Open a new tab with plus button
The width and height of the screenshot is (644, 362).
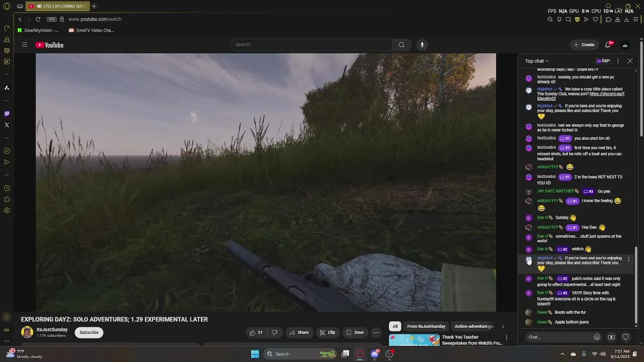click(x=94, y=6)
